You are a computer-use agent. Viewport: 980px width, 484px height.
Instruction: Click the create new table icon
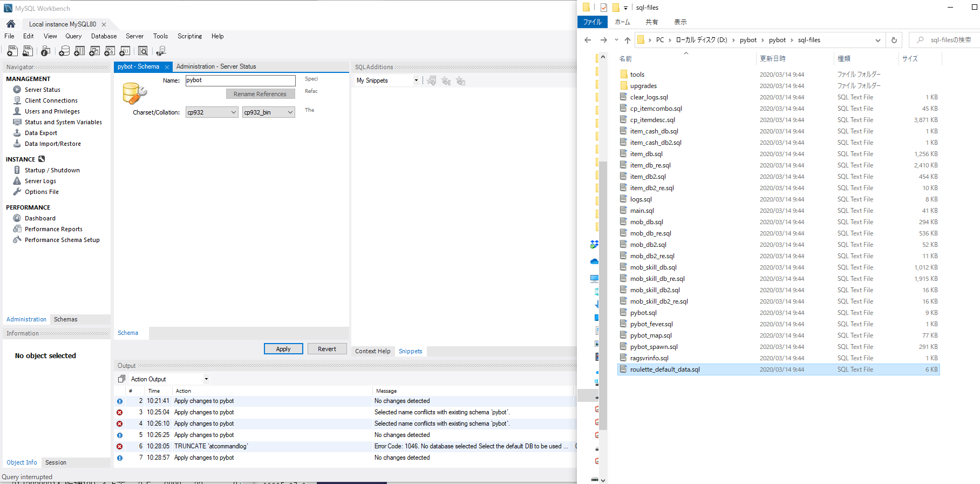[79, 51]
